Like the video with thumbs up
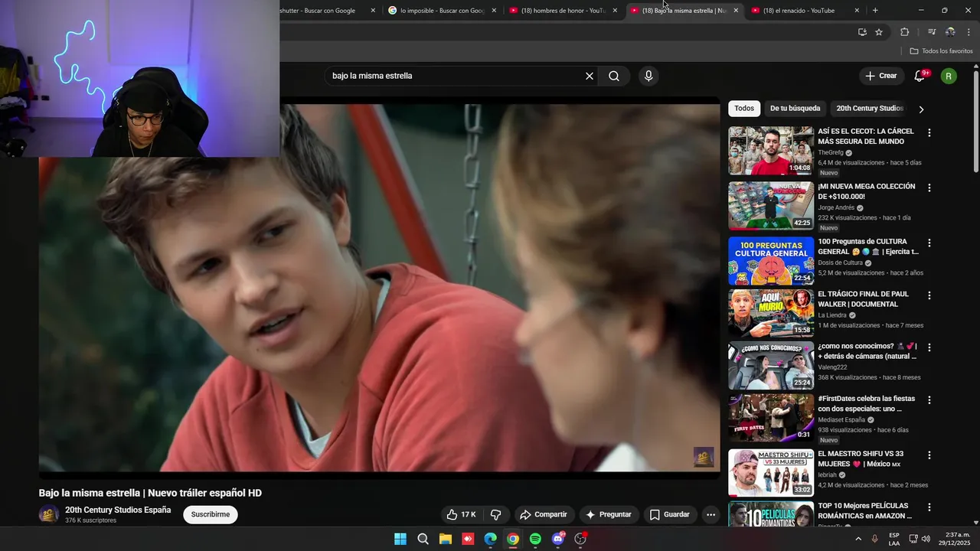The width and height of the screenshot is (980, 551). pos(462,514)
